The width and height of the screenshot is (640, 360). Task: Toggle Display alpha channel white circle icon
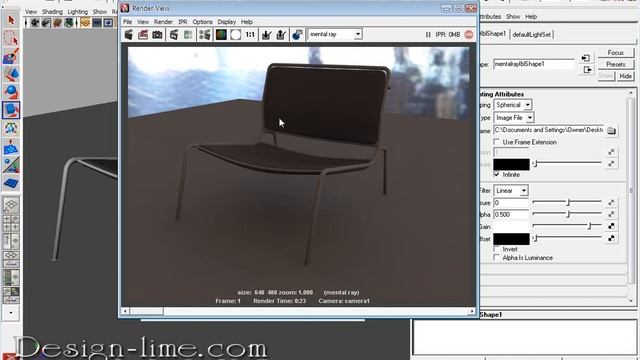[236, 35]
